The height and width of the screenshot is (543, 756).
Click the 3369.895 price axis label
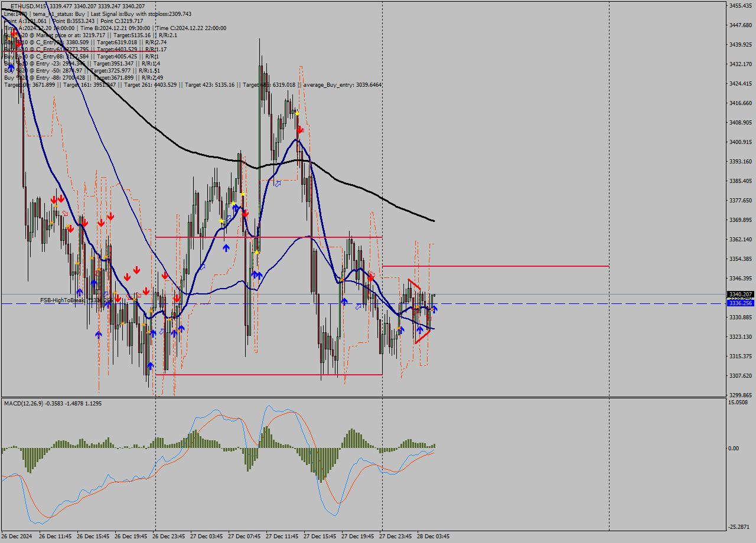pyautogui.click(x=741, y=220)
